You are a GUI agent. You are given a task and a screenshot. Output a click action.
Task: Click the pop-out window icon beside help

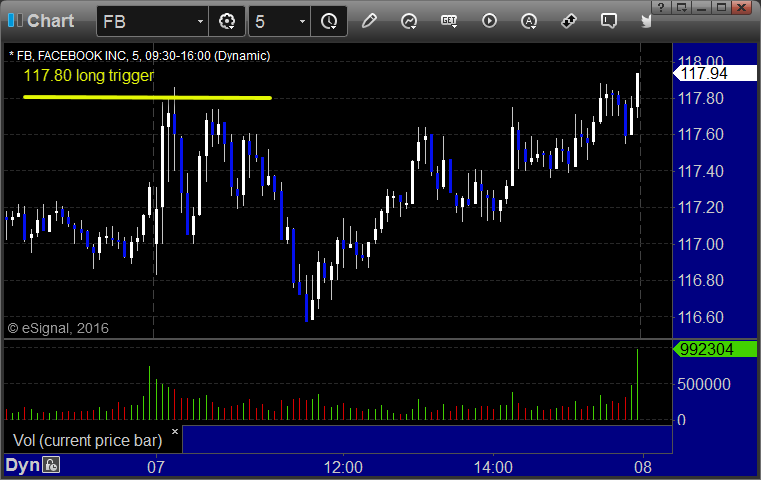click(x=681, y=7)
